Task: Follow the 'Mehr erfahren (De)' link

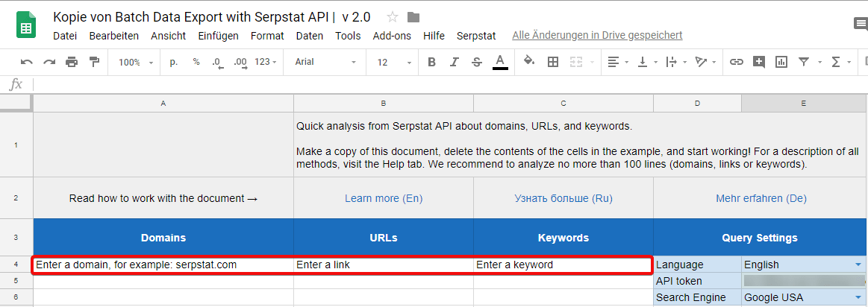Action: (x=761, y=198)
